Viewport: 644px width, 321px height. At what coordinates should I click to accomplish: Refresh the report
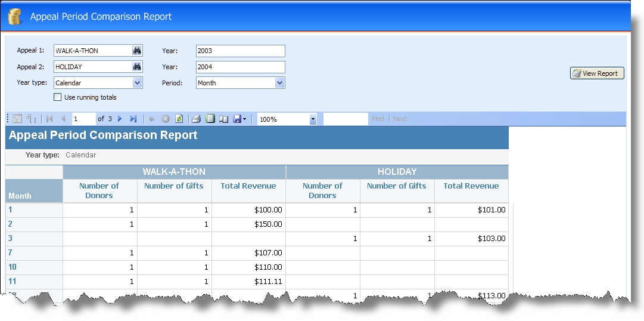coord(179,119)
